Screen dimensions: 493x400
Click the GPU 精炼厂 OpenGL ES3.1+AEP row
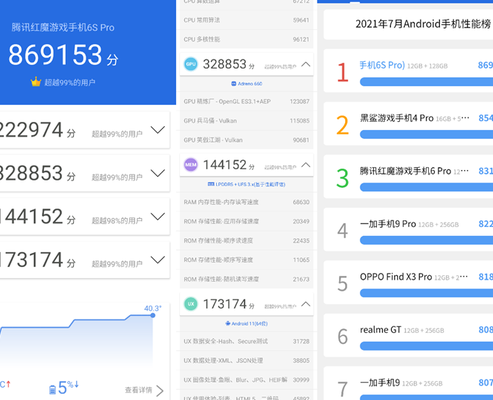246,101
